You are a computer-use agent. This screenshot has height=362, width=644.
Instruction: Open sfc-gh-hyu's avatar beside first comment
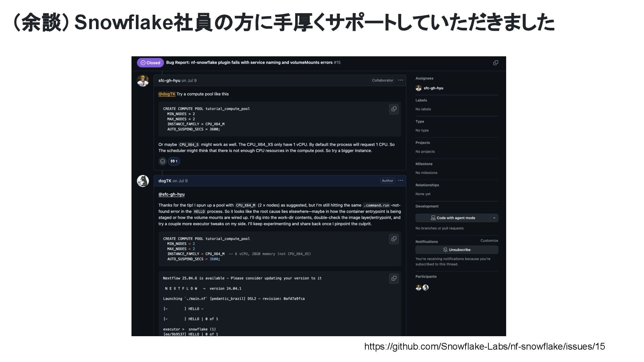click(x=143, y=81)
